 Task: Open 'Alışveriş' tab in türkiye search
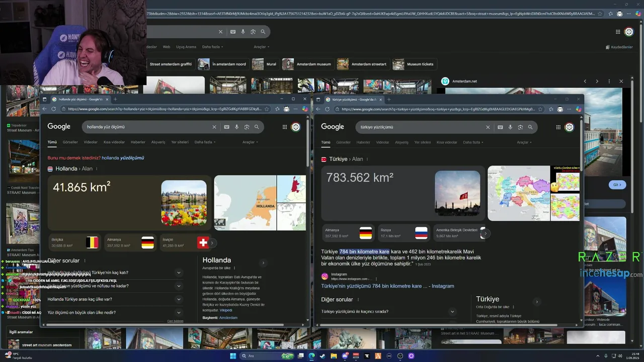point(401,142)
